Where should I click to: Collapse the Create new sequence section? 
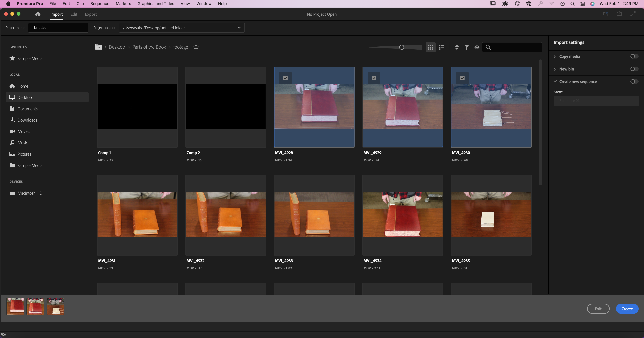[555, 81]
